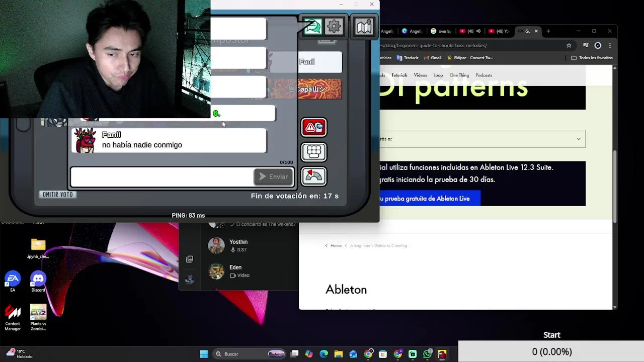This screenshot has height=362, width=644.
Task: Click the circular avatar icon in chat sidebar
Action: [x=190, y=280]
